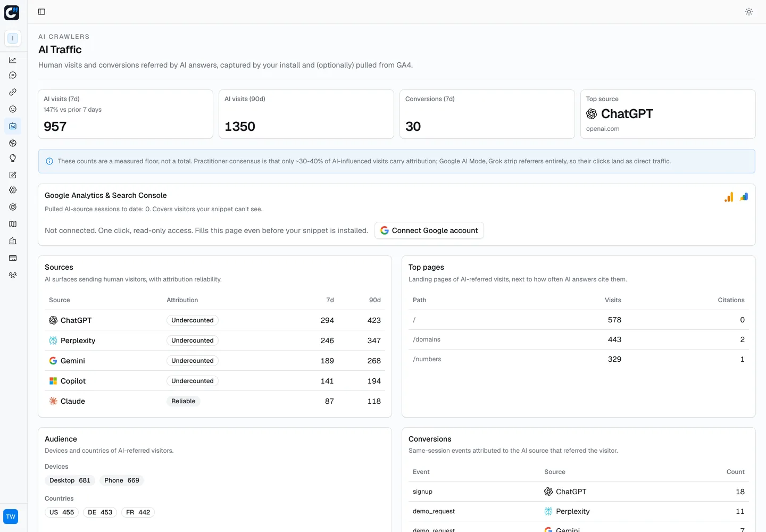Open the TW user avatar
766x532 pixels.
pos(11,517)
